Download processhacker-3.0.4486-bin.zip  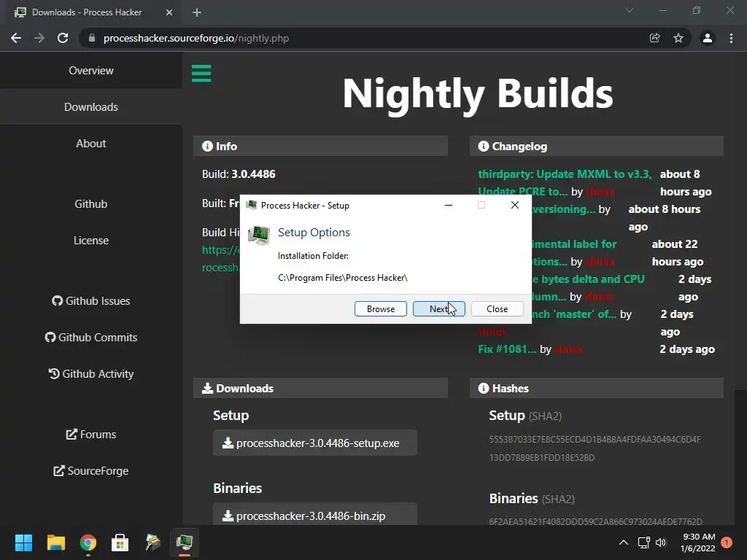[315, 514]
